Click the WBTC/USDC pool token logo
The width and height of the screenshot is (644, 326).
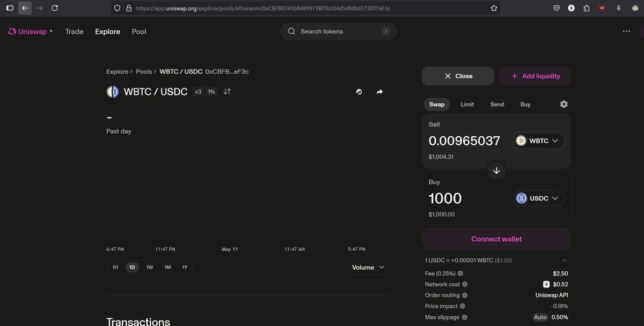tap(112, 92)
